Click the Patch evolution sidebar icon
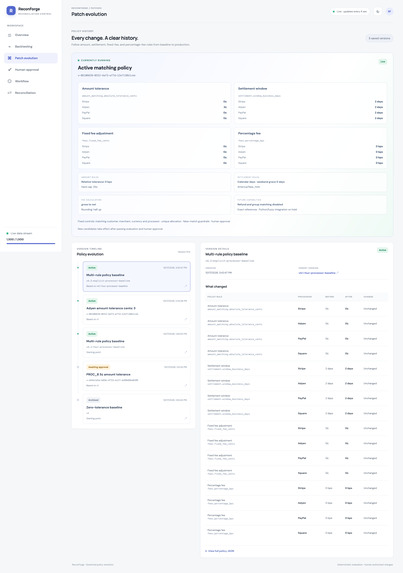This screenshot has height=573, width=403. 9,58
